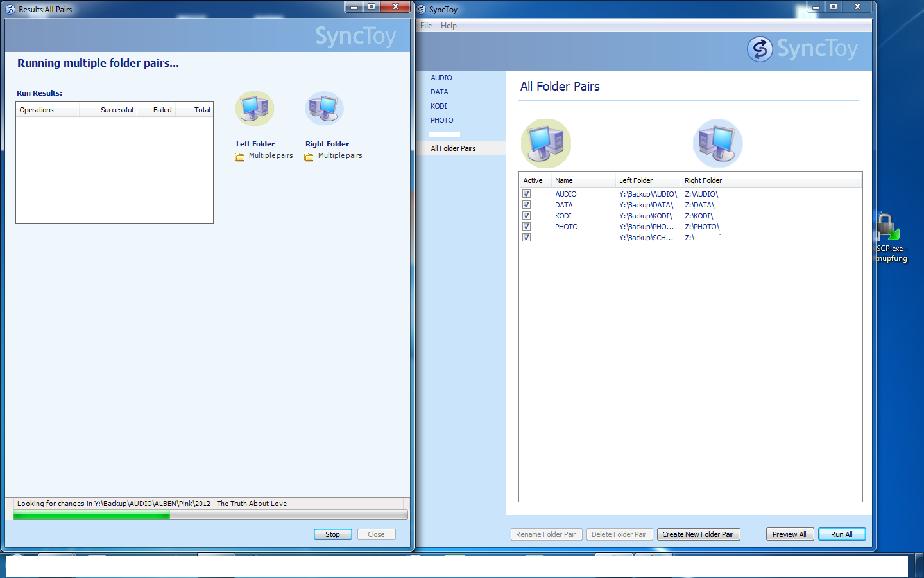Sort folder pairs by Name column header

(583, 180)
